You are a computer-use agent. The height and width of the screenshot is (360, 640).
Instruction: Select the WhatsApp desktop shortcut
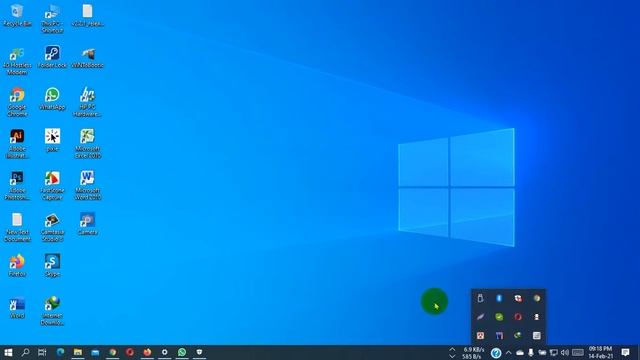click(52, 99)
